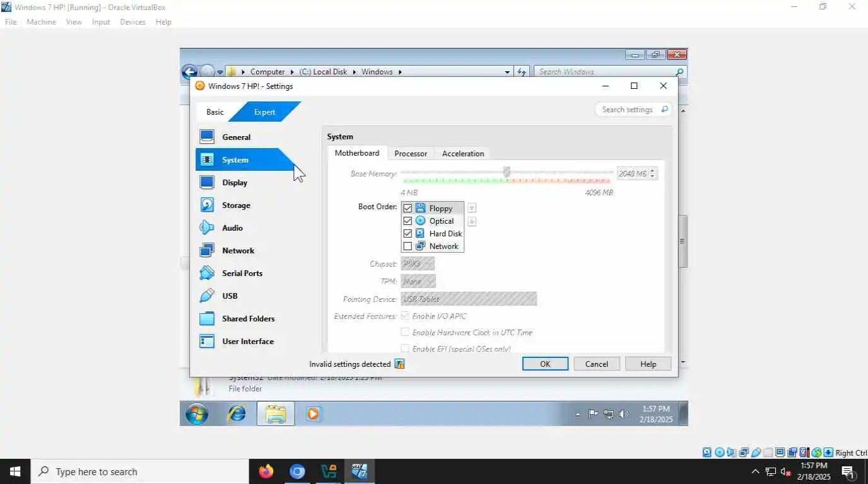The height and width of the screenshot is (484, 868).
Task: Enable the Network boot checkbox
Action: (x=408, y=246)
